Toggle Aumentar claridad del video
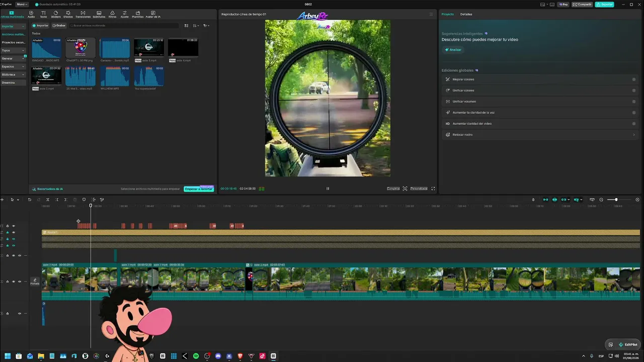Screen dimensions: 644x362 (x=634, y=124)
